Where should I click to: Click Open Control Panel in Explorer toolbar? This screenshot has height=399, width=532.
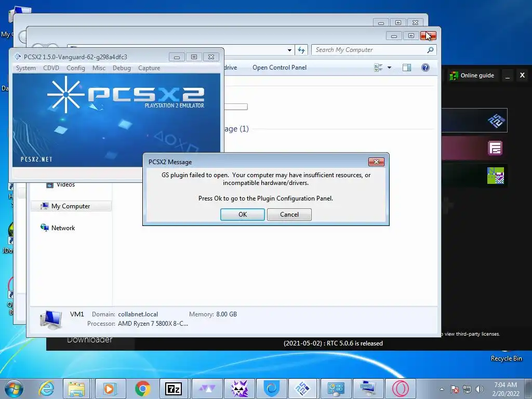pyautogui.click(x=279, y=68)
